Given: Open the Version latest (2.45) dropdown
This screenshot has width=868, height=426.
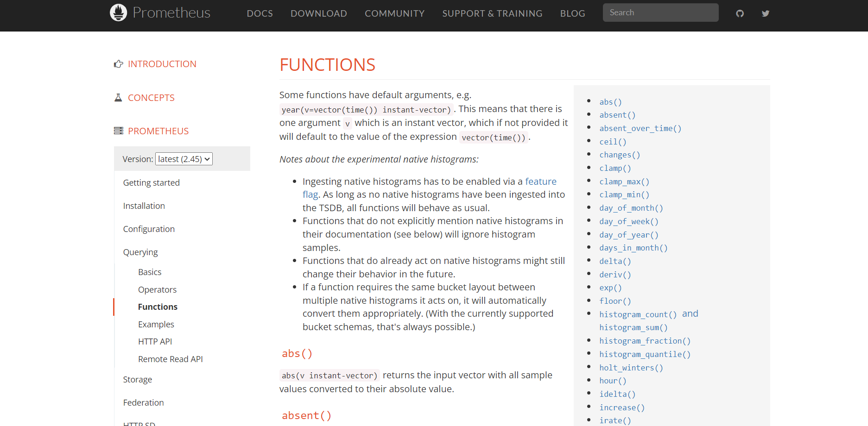Looking at the screenshot, I should tap(184, 159).
